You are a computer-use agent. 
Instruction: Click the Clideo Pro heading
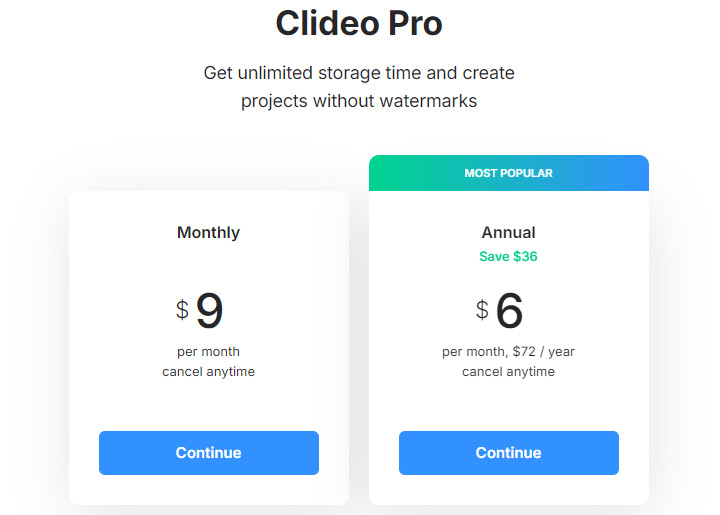point(359,23)
